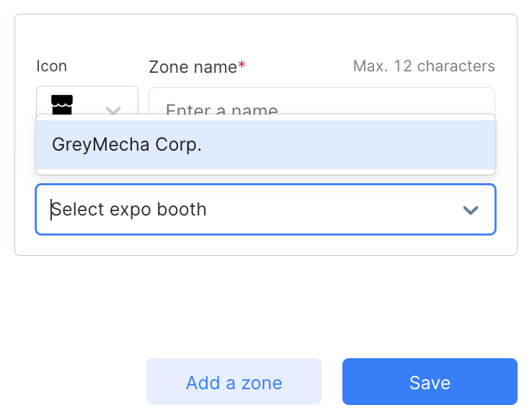532x418 pixels.
Task: Click the "Select expo booth" placeholder text
Action: 130,210
